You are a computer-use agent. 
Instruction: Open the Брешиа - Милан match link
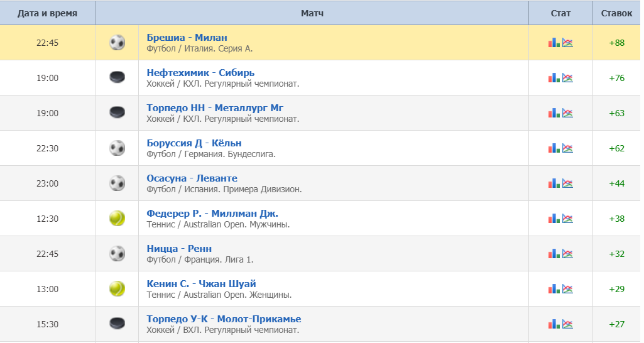187,38
